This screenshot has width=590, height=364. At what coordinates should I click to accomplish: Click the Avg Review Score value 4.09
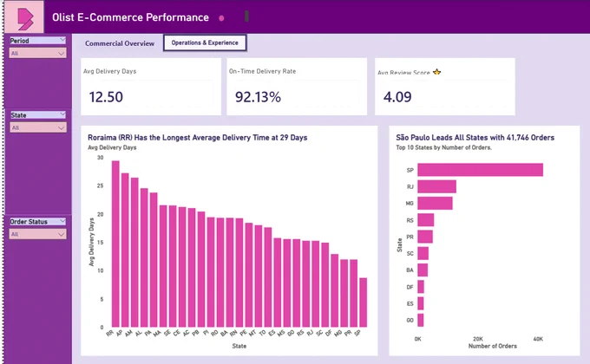pos(397,97)
